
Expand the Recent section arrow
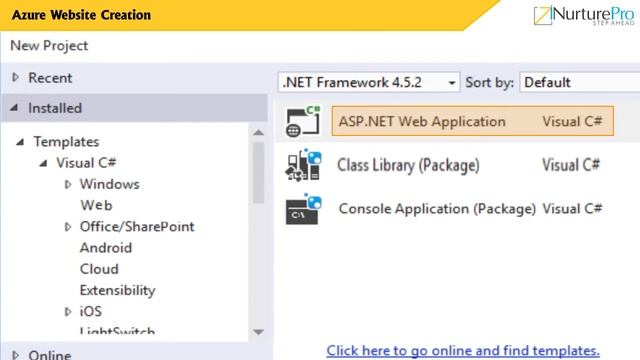coord(15,77)
